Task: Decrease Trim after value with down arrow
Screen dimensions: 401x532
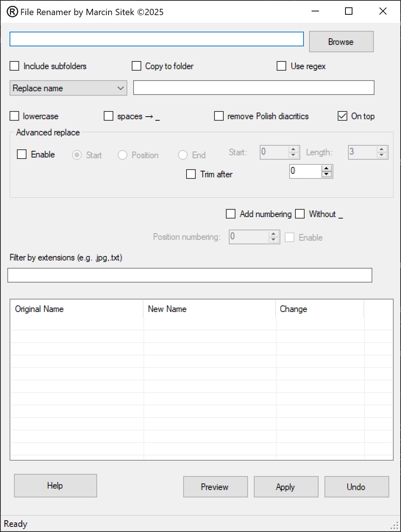Action: coord(326,174)
